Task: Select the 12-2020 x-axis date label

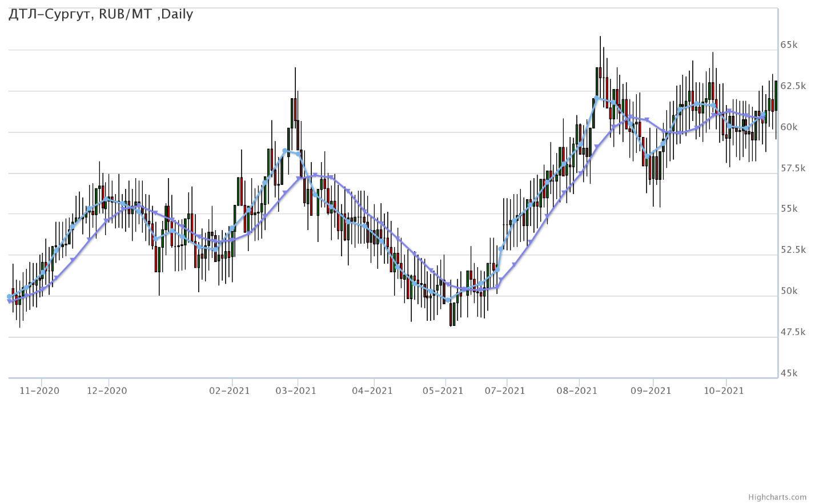Action: [x=107, y=390]
